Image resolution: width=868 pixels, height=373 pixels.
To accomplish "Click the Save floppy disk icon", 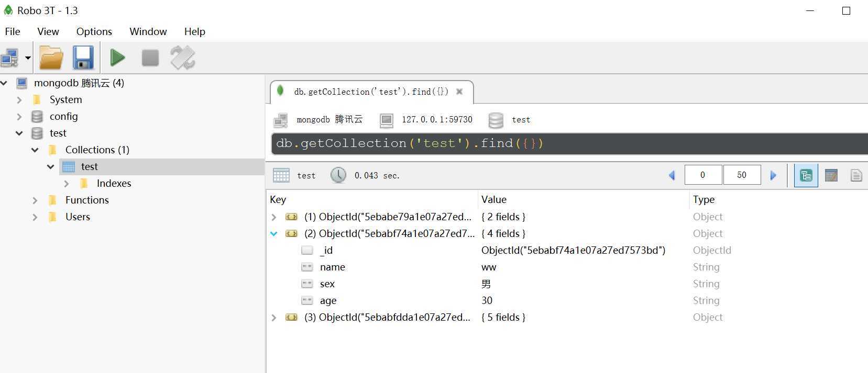I will tap(83, 58).
